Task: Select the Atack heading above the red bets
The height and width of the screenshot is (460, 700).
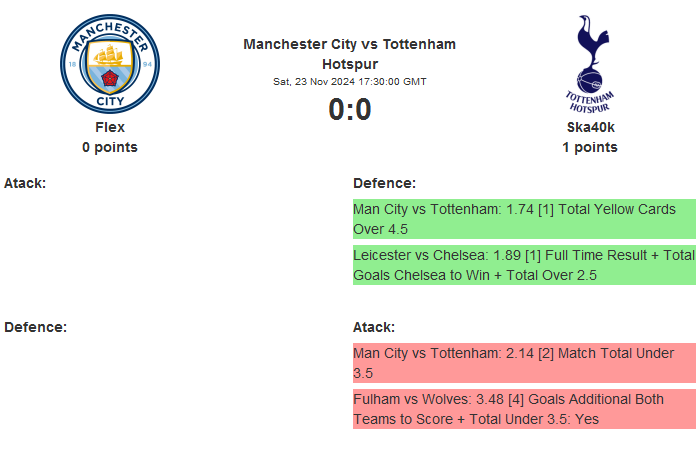Action: coord(374,327)
